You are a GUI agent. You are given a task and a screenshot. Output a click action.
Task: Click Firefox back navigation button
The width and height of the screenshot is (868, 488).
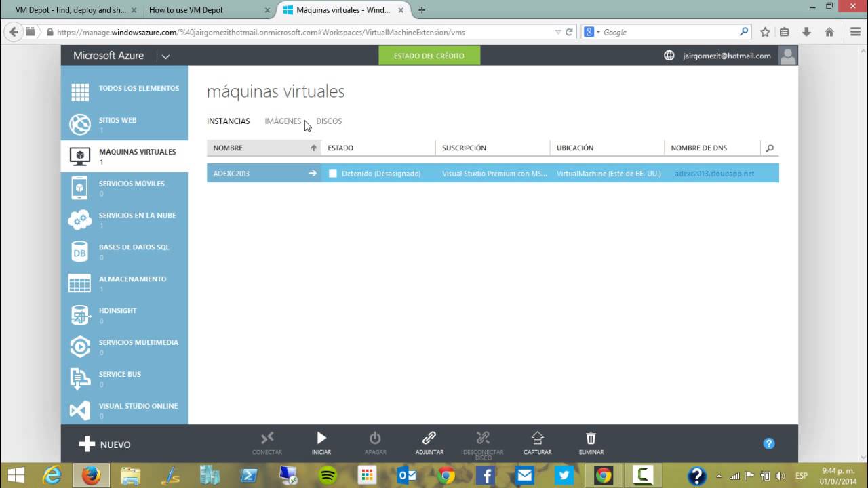14,32
